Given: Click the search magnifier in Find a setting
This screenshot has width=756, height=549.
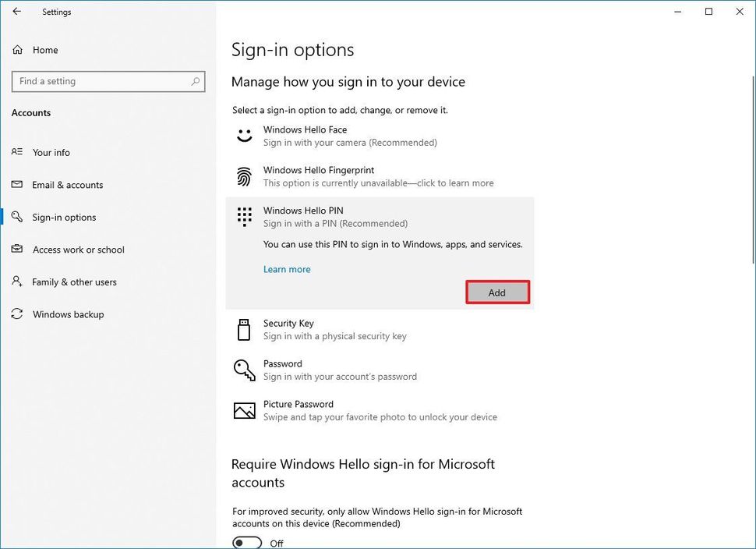Looking at the screenshot, I should coord(196,81).
